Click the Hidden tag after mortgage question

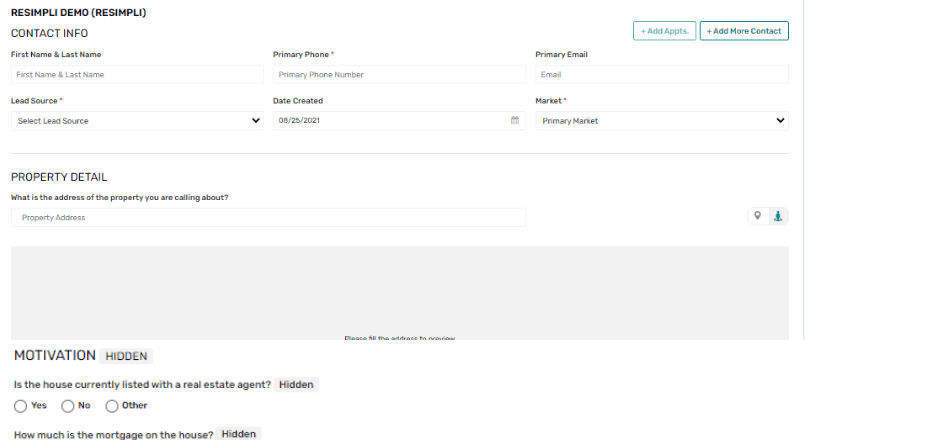pos(238,434)
